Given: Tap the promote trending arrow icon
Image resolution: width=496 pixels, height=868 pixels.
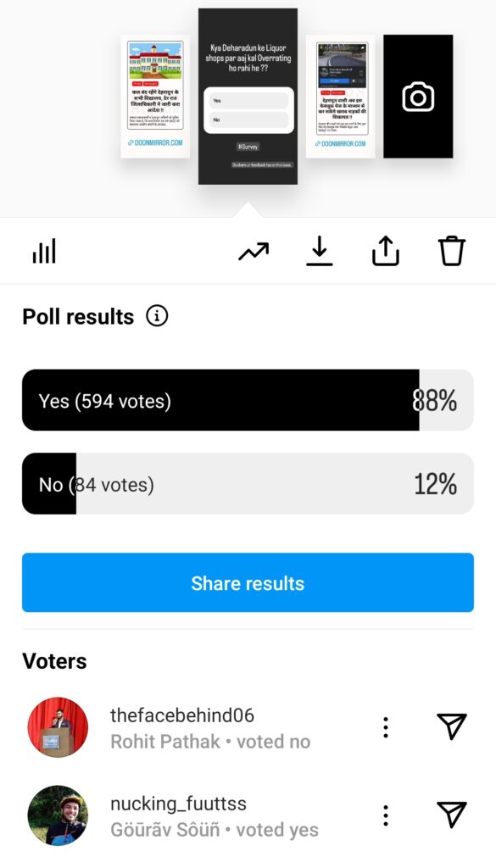Looking at the screenshot, I should click(x=254, y=251).
